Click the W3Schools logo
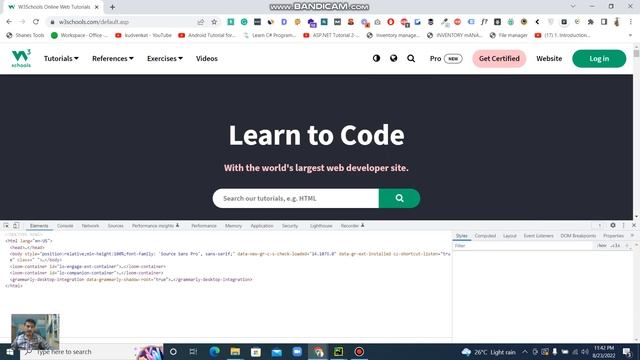Screen dimensions: 640x360 pos(21,58)
